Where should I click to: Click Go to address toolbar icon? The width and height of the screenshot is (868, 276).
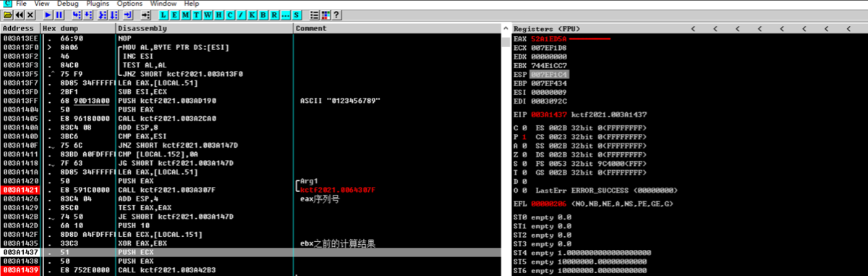[x=145, y=14]
